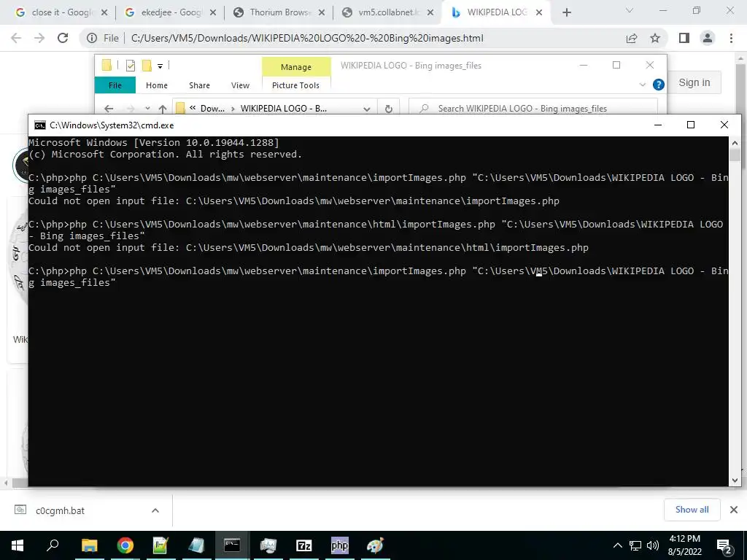The height and width of the screenshot is (560, 747).
Task: Open volume icon in system tray
Action: pos(653,545)
